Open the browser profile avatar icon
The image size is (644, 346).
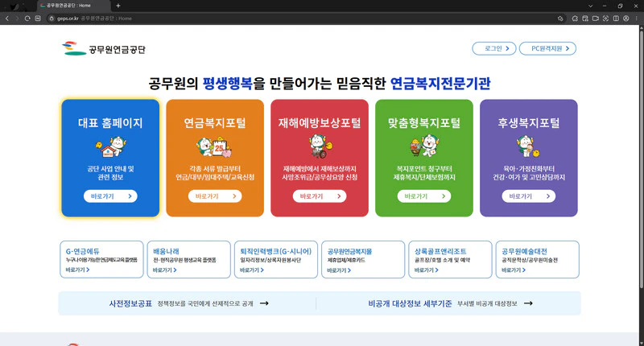click(x=626, y=19)
